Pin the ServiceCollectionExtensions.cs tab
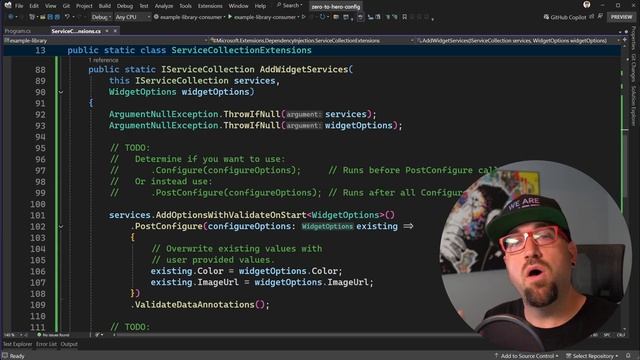Image resolution: width=640 pixels, height=360 pixels. tap(107, 31)
